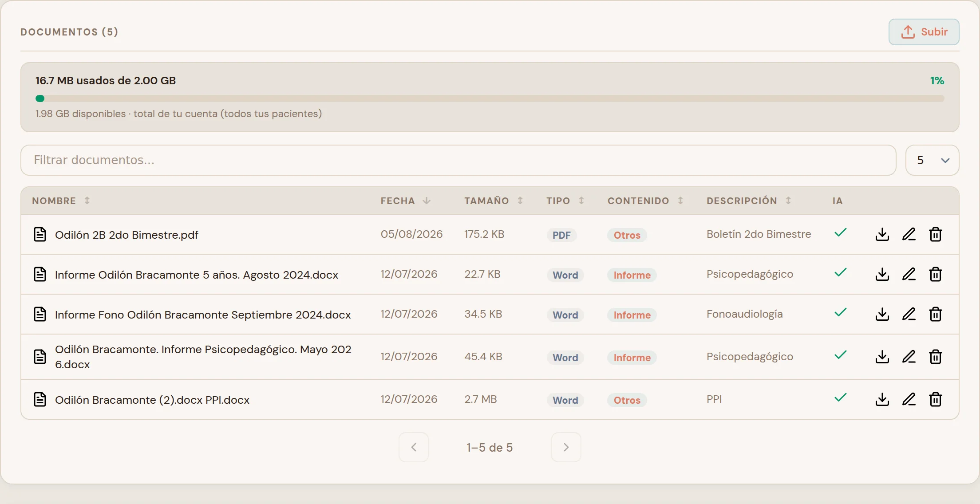980x504 pixels.
Task: Click the PDF type badge
Action: 561,235
